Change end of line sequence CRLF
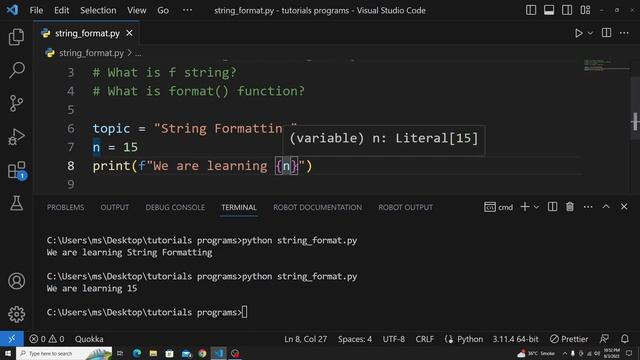The height and width of the screenshot is (360, 640). coord(424,339)
